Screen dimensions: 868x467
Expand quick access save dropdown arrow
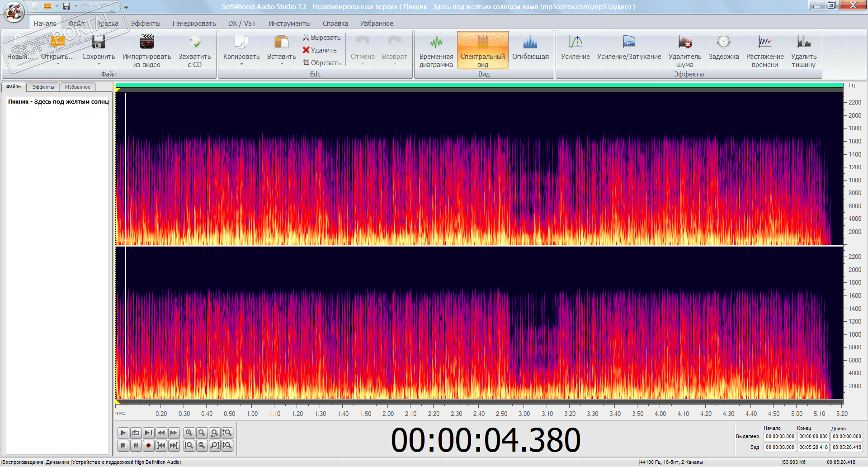tap(75, 6)
